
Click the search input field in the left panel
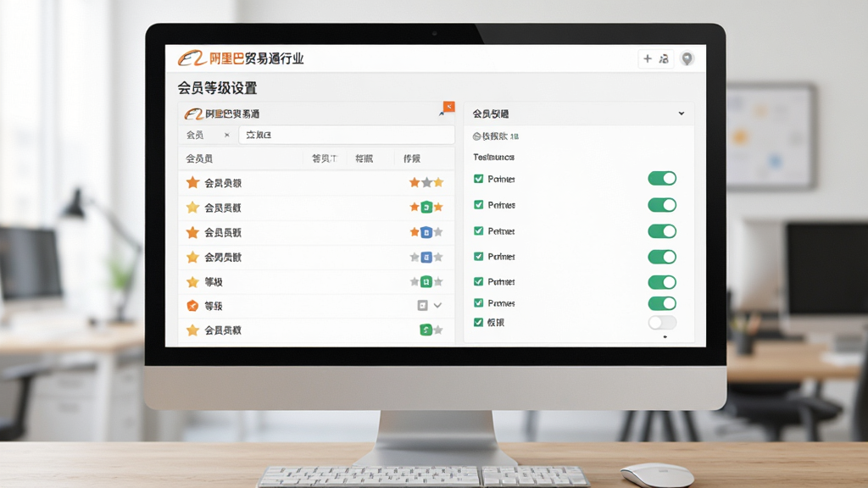coord(347,135)
